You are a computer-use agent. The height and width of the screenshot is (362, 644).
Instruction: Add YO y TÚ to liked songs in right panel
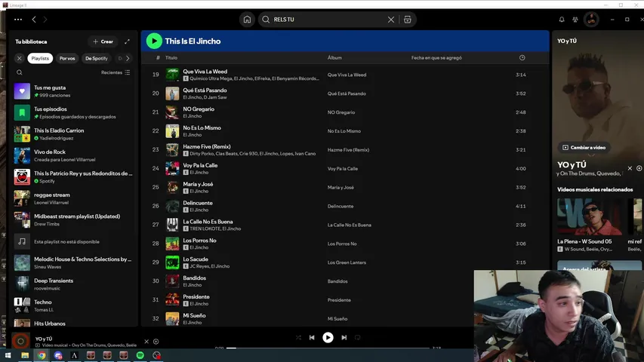(x=639, y=168)
